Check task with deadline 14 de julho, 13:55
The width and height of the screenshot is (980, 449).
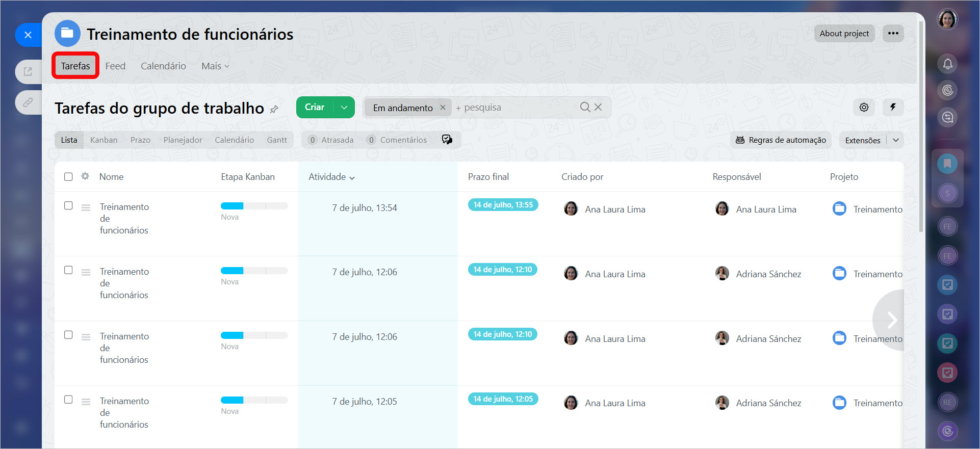tap(68, 205)
